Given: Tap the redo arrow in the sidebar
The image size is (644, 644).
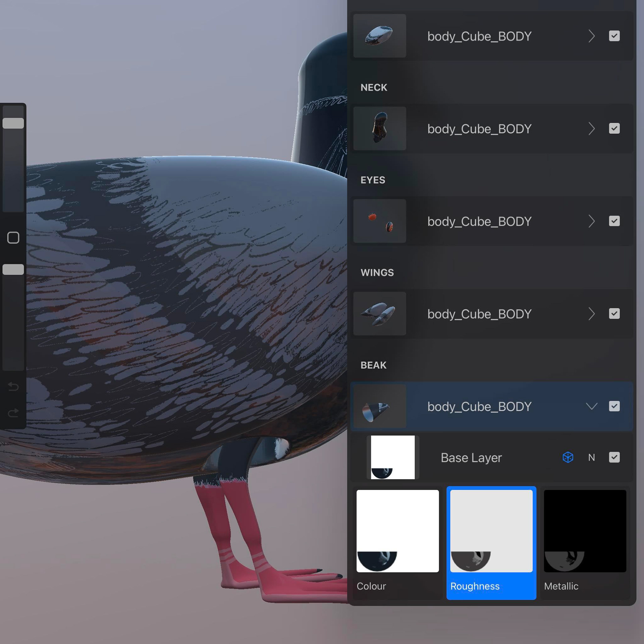Looking at the screenshot, I should 13,413.
